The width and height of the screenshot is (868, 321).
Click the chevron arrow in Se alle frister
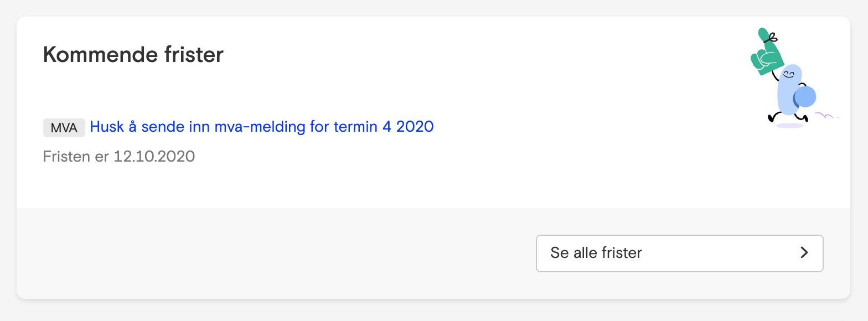click(804, 253)
